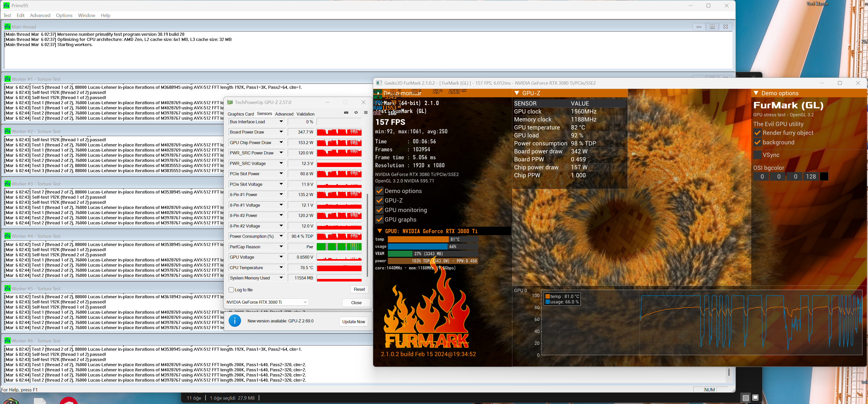Click the Prime95 title bar app icon
This screenshot has width=868, height=404.
pos(6,5)
